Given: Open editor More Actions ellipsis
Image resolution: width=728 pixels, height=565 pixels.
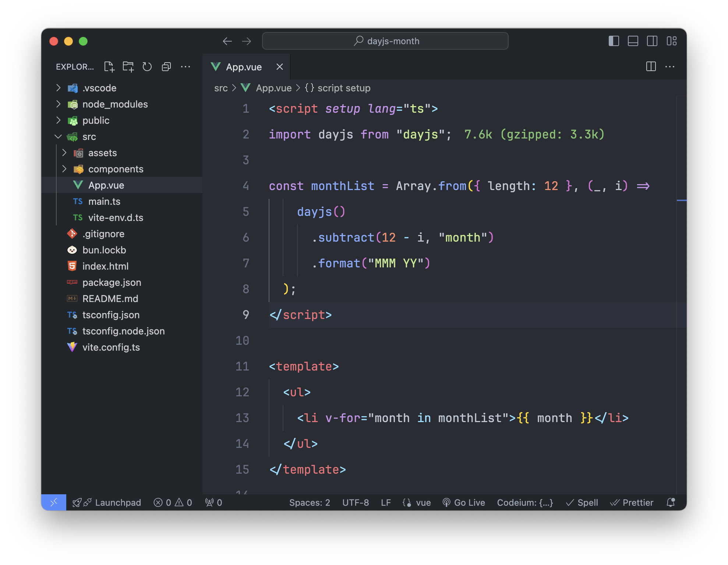Looking at the screenshot, I should (x=670, y=67).
